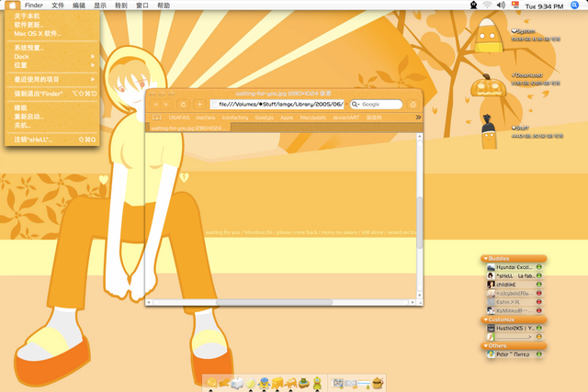Collapse the Customize group

click(x=486, y=319)
